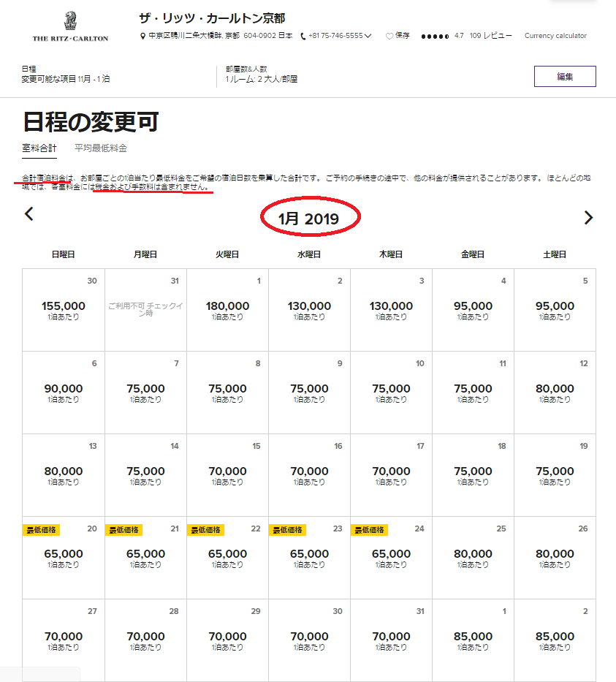The width and height of the screenshot is (616, 682).
Task: Select January 26 date cell
Action: pos(555,558)
